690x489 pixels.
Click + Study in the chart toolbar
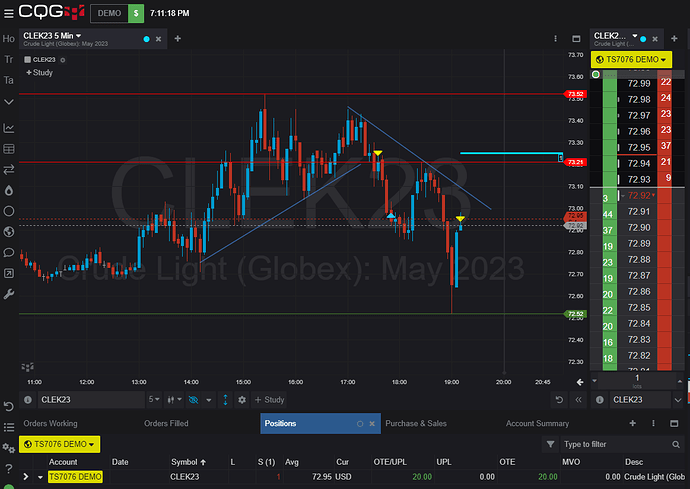(269, 400)
